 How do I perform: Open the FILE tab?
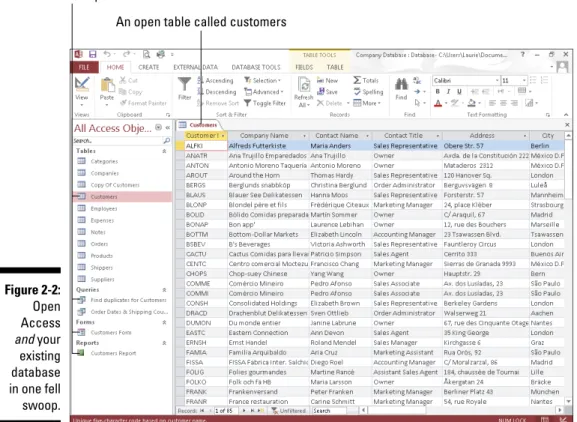pyautogui.click(x=84, y=67)
